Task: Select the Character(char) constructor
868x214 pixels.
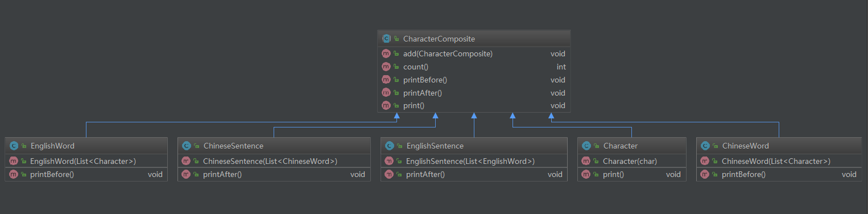Action: 631,161
